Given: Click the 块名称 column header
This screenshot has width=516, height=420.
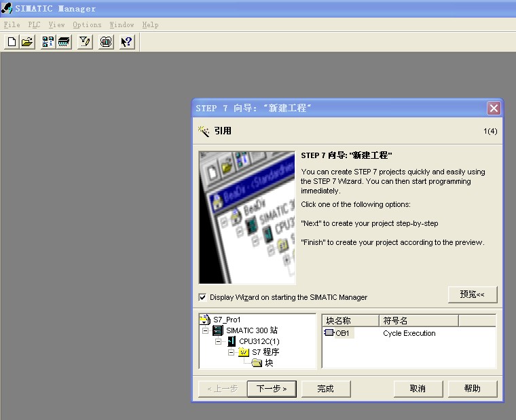Looking at the screenshot, I should pyautogui.click(x=350, y=320).
